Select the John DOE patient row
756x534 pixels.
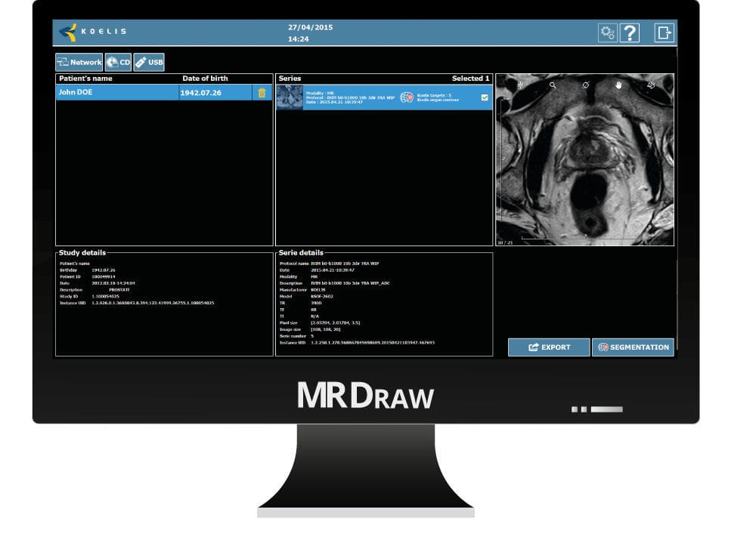(x=113, y=91)
